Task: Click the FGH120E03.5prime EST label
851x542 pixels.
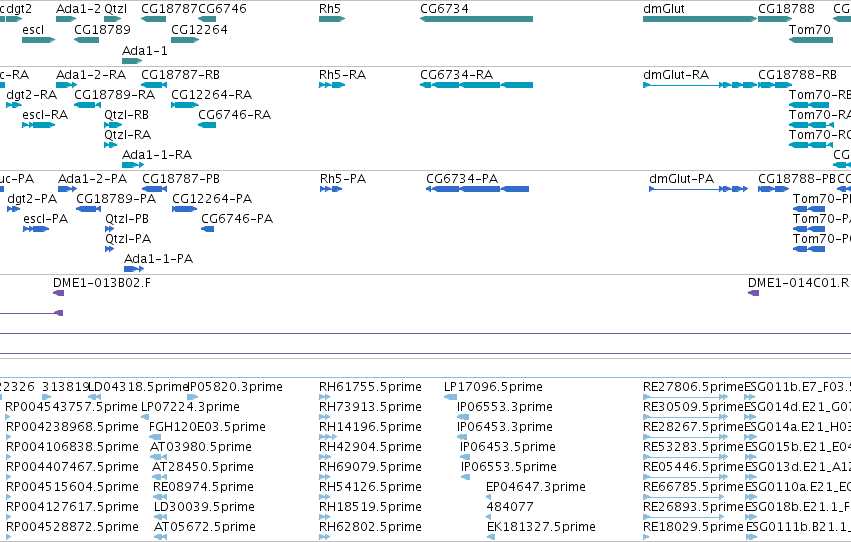Action: pyautogui.click(x=207, y=428)
